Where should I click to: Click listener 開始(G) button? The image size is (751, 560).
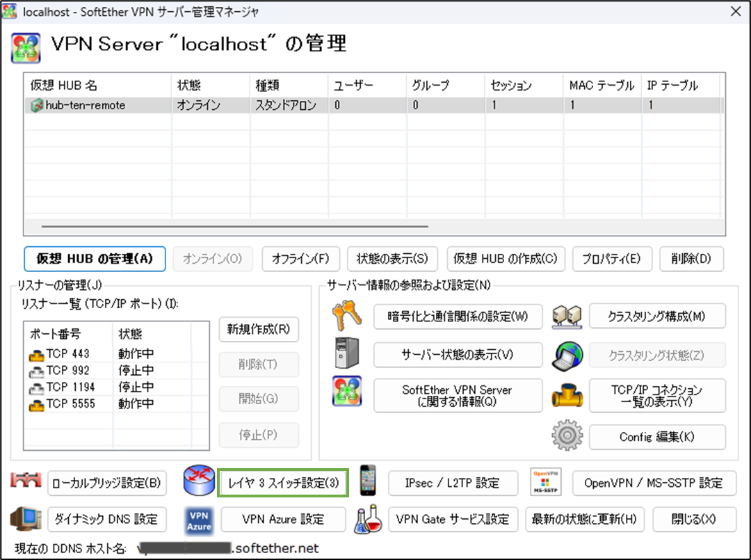pos(259,399)
